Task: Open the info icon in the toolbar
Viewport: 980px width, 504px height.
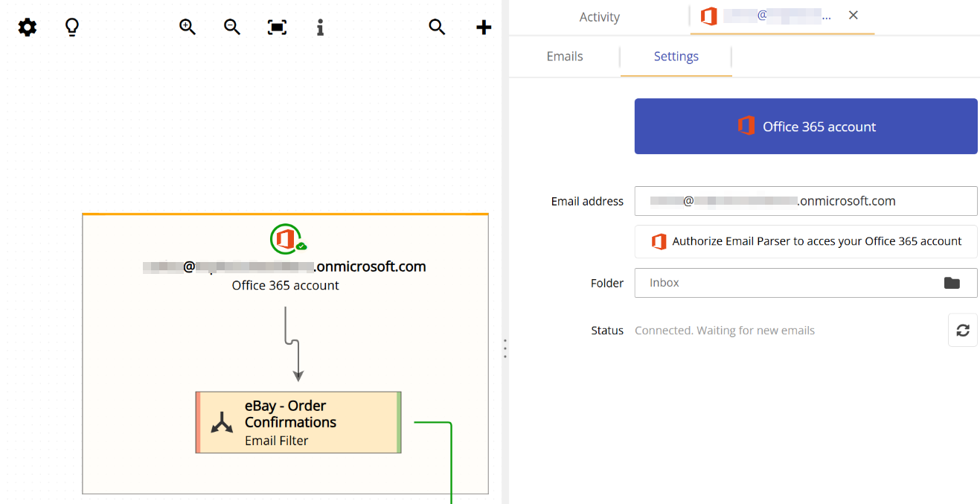Action: click(320, 27)
